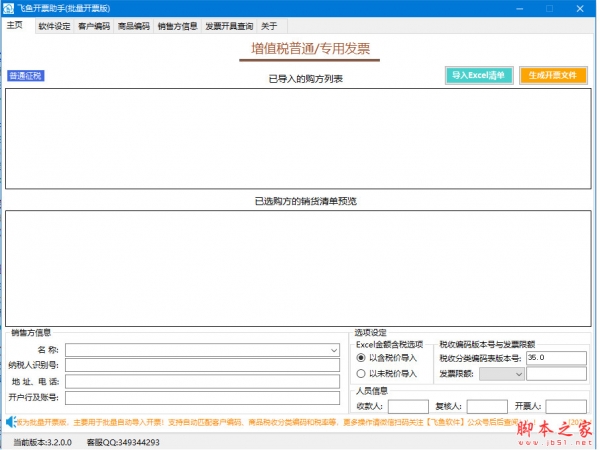Click the 导入Excel清单 button
Image resolution: width=600 pixels, height=450 pixels.
[x=479, y=75]
